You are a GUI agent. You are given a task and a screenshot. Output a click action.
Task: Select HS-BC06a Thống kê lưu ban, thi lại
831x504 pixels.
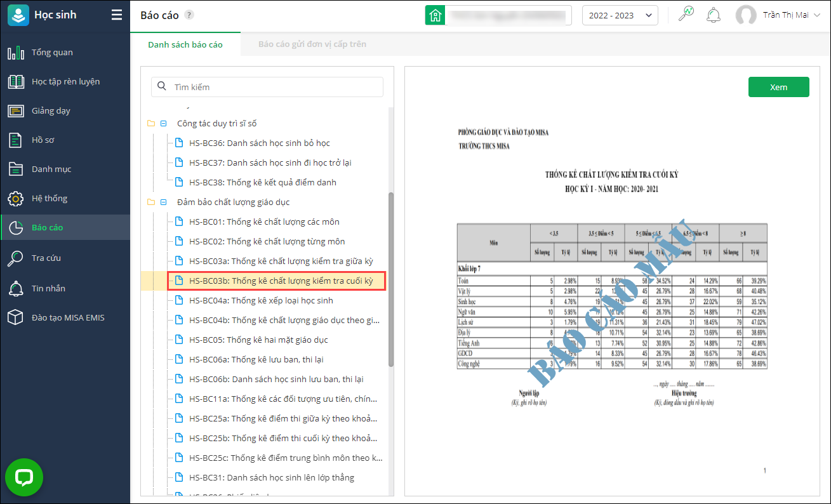tap(256, 359)
